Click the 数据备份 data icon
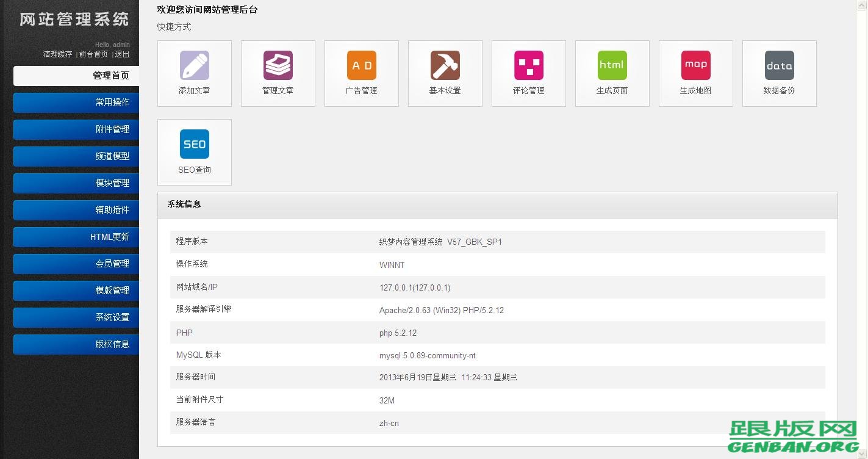 point(779,65)
